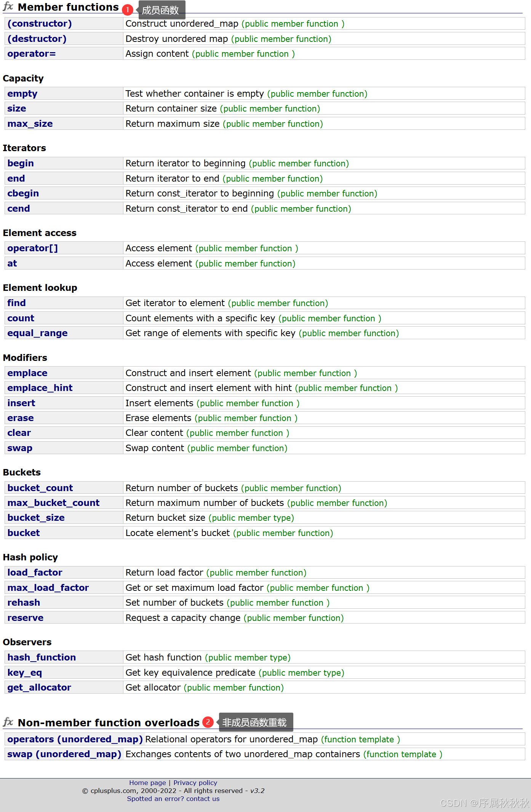Screen dimensions: 531x812
Task: Click the red number 2 annotation marker
Action: (208, 722)
